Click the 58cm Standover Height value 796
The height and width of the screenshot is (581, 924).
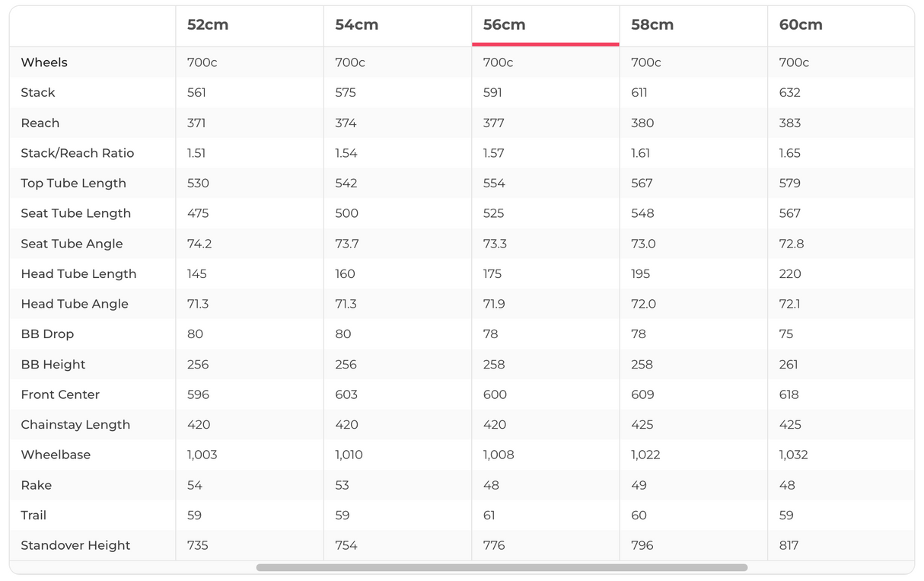point(642,545)
